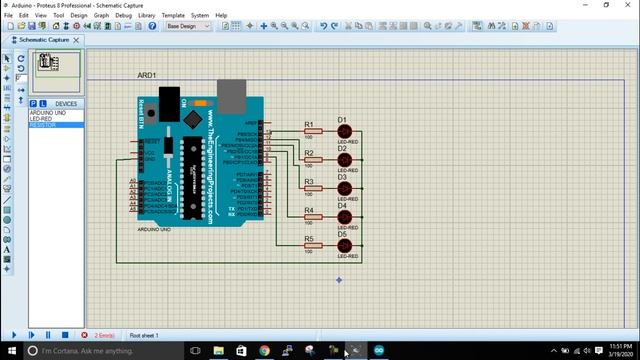Open Google Chrome from the taskbar
This screenshot has width=640, height=360.
[x=264, y=351]
